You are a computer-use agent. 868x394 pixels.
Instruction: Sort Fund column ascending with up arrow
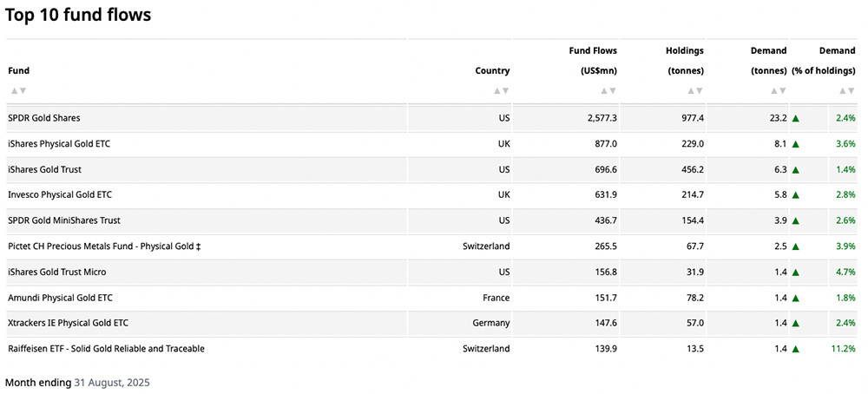pos(14,90)
